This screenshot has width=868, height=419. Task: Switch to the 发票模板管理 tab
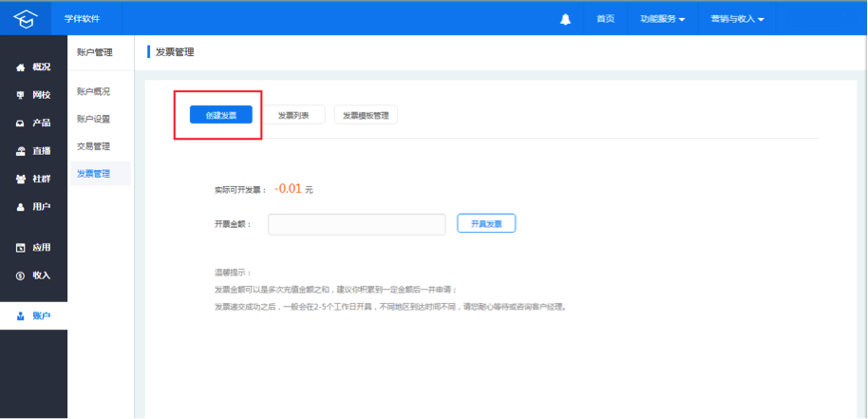pos(366,115)
